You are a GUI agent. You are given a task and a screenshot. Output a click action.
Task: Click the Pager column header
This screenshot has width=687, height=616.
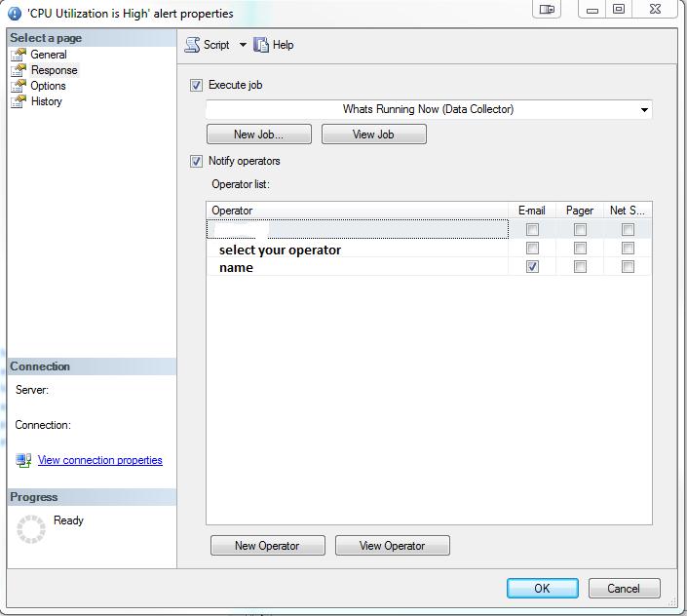coord(580,211)
